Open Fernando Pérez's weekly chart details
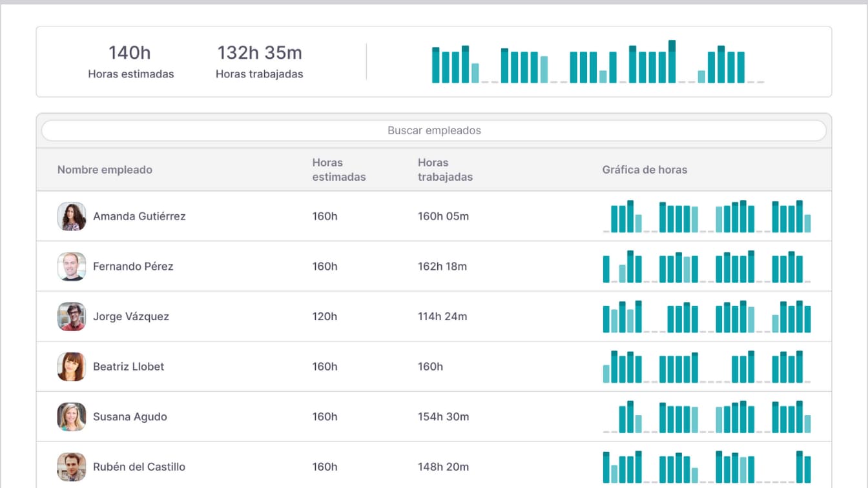Screen dimensions: 868x488 point(707,266)
